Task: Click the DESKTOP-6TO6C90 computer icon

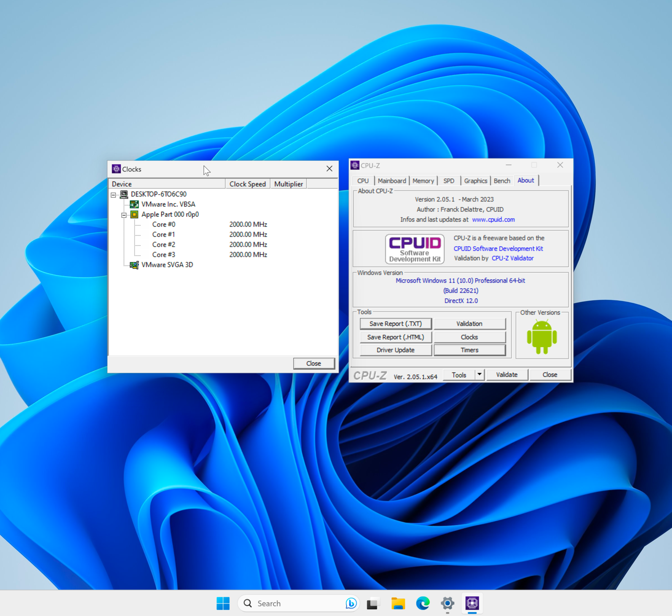Action: point(124,194)
